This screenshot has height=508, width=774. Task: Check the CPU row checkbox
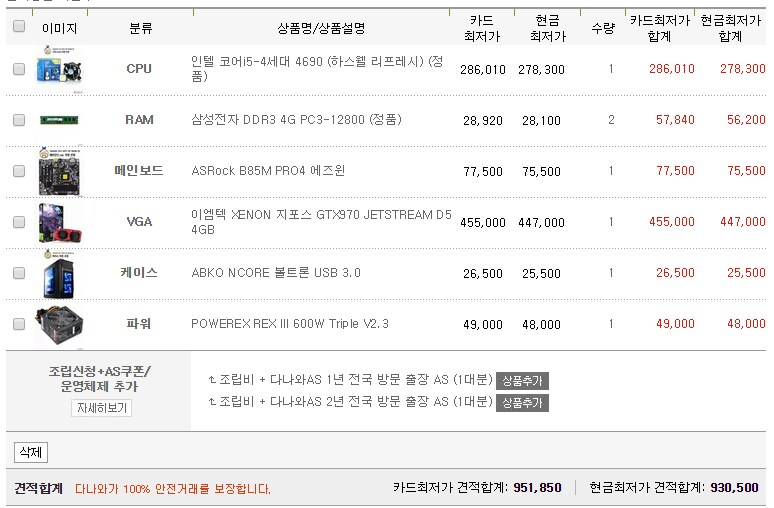pos(19,69)
